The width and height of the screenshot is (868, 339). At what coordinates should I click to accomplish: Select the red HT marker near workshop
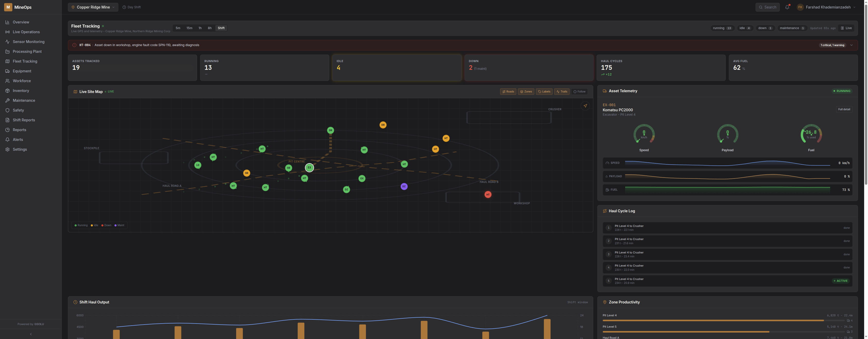click(x=488, y=195)
